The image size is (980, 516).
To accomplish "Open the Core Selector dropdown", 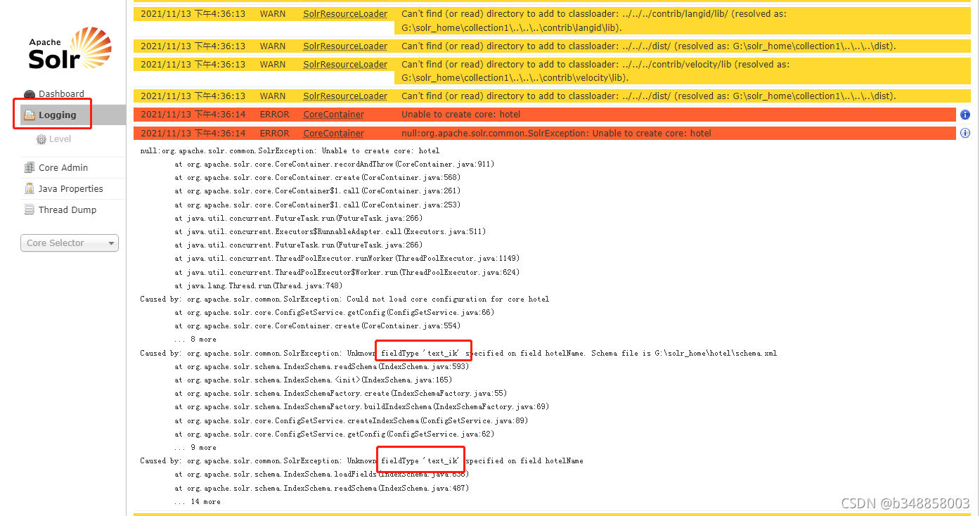I will pyautogui.click(x=69, y=243).
